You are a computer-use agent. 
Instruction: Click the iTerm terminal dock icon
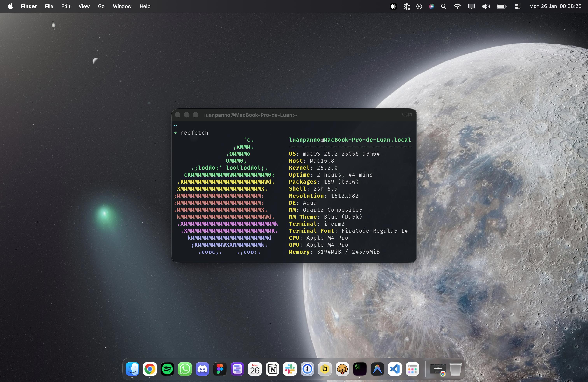pyautogui.click(x=360, y=369)
